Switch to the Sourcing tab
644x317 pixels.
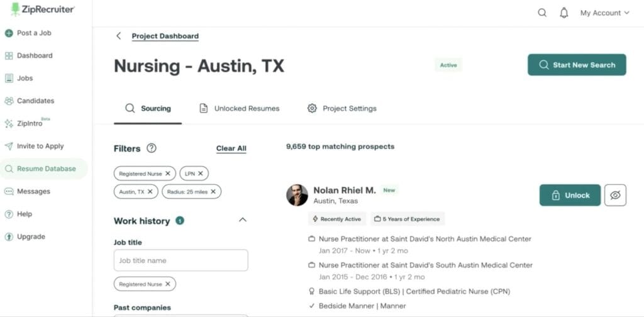[x=148, y=109]
